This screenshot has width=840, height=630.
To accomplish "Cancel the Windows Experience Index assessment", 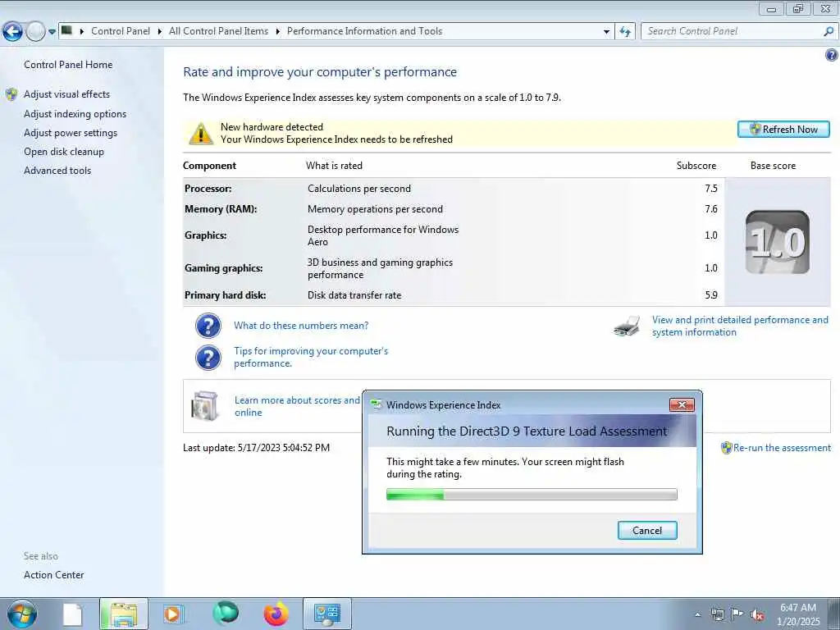I will pyautogui.click(x=647, y=531).
